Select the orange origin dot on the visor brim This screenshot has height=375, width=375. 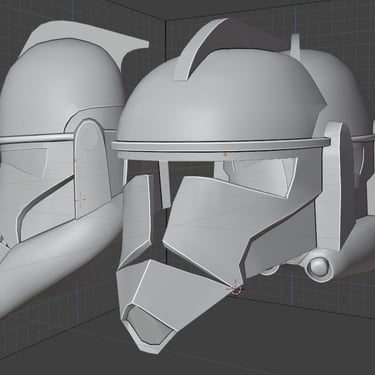coord(226,154)
